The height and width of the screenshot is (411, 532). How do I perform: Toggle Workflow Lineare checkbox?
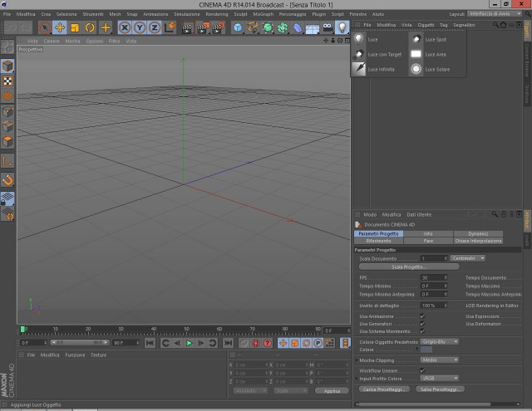click(422, 370)
